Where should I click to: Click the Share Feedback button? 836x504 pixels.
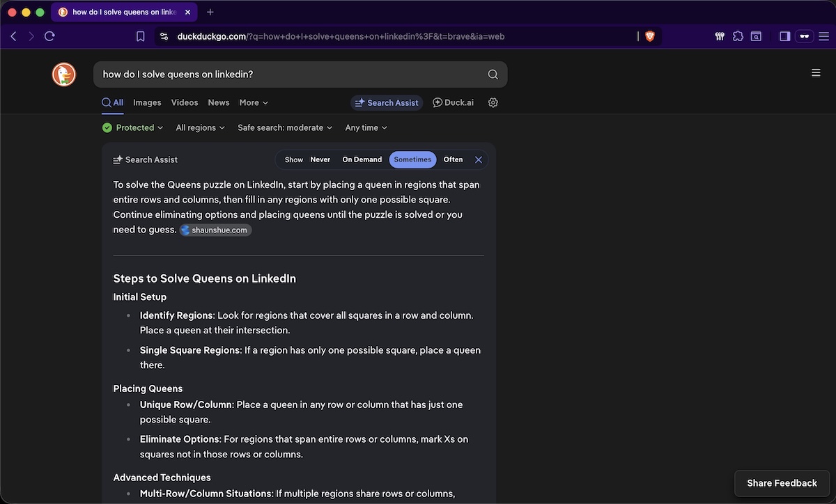782,482
